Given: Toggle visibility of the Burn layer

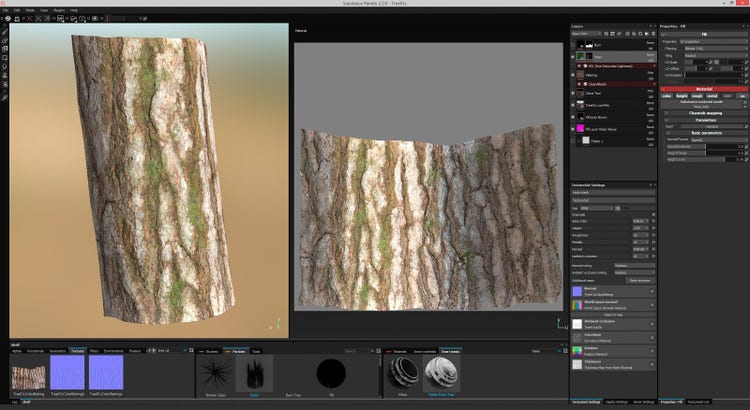Looking at the screenshot, I should [x=574, y=45].
